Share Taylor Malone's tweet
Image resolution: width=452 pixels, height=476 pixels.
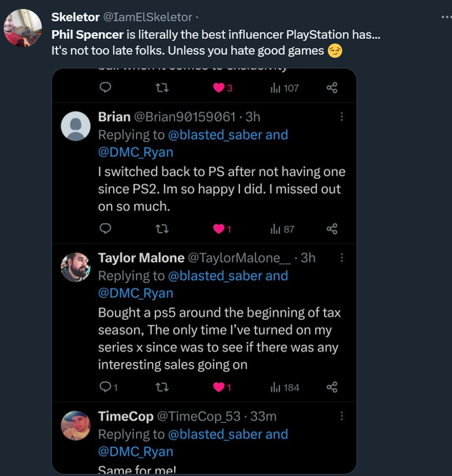(332, 387)
